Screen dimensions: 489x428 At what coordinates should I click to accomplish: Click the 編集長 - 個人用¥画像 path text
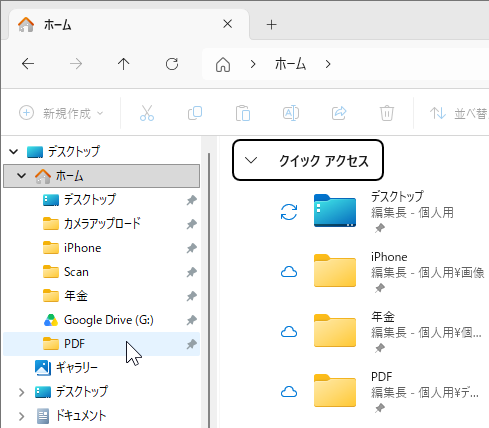click(428, 273)
